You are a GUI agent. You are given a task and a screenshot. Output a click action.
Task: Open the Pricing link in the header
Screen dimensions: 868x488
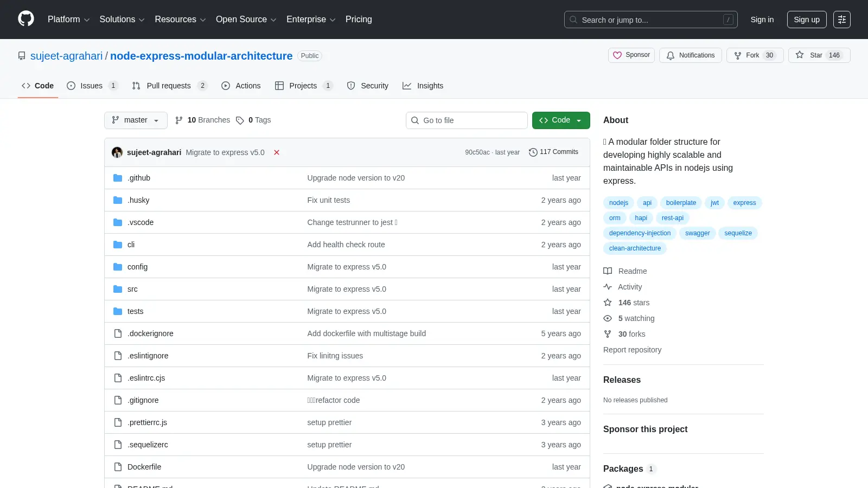359,20
